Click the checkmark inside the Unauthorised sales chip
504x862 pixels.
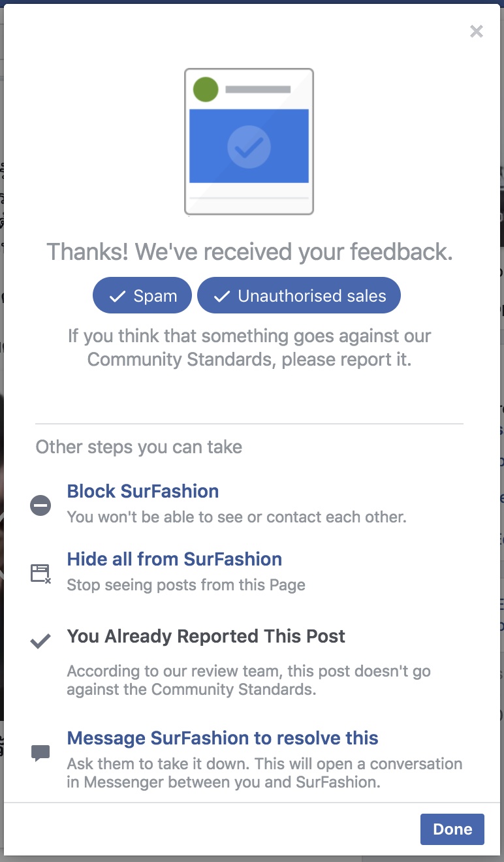222,296
